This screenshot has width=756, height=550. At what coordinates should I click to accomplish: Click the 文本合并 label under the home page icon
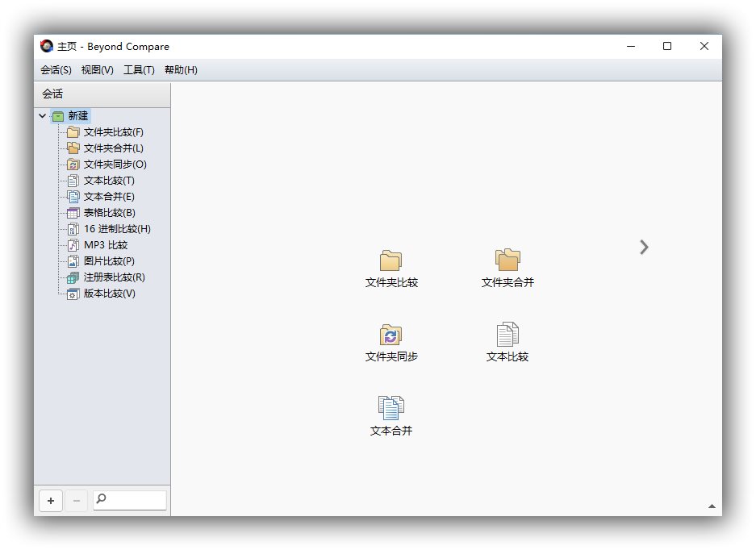391,431
